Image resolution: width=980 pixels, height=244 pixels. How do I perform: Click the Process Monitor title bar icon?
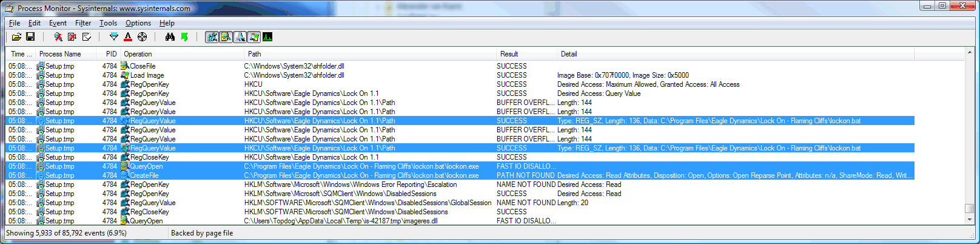[9, 8]
